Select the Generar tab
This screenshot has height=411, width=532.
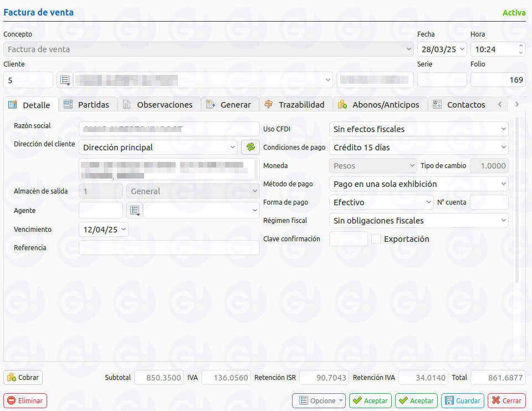click(x=231, y=105)
